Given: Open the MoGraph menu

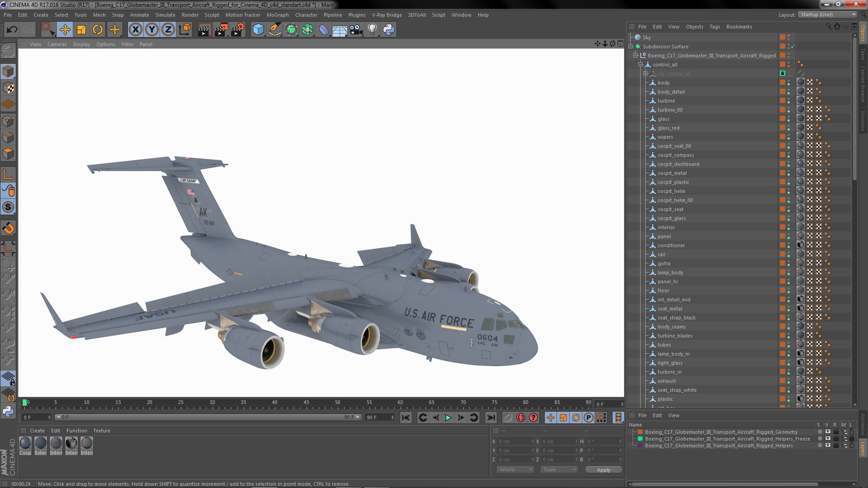Looking at the screenshot, I should [278, 15].
